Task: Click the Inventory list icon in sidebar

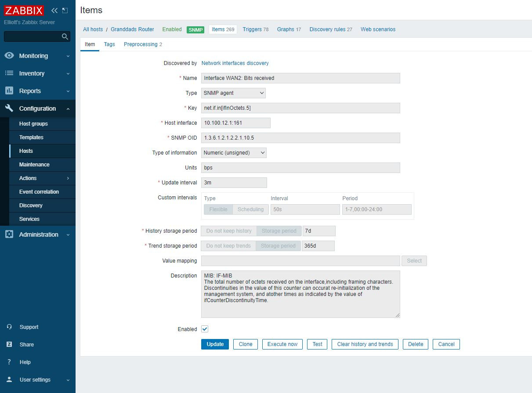Action: coord(10,73)
